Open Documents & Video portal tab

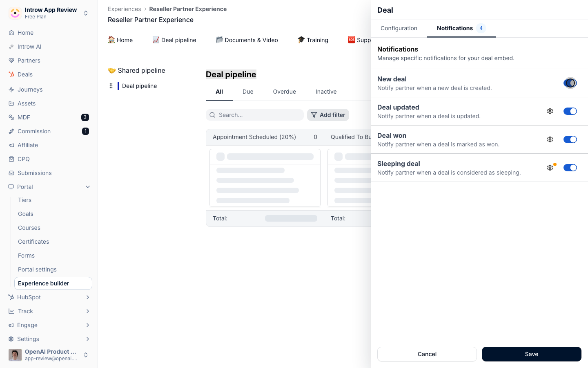247,40
